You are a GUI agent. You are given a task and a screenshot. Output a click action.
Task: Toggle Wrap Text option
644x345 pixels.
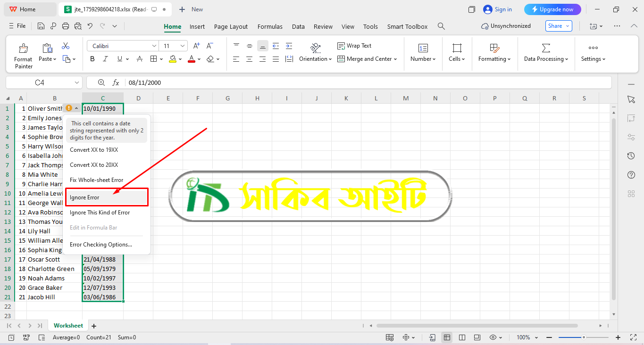[x=354, y=46]
